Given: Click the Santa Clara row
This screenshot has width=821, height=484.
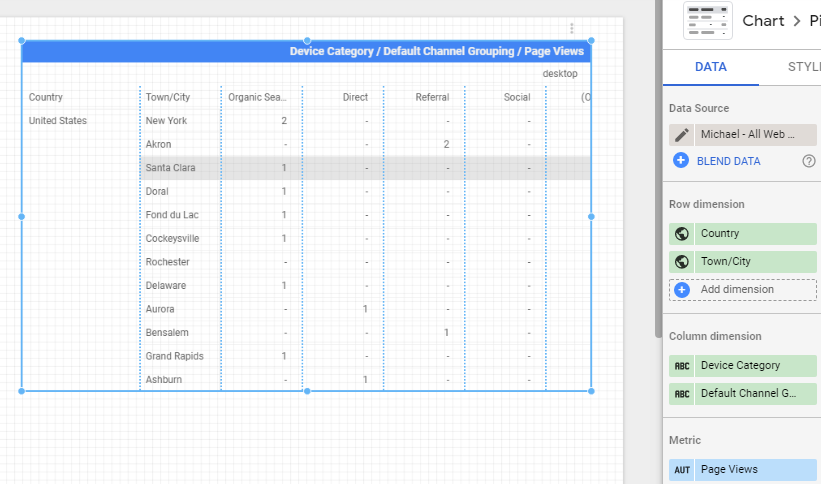Looking at the screenshot, I should coord(365,168).
